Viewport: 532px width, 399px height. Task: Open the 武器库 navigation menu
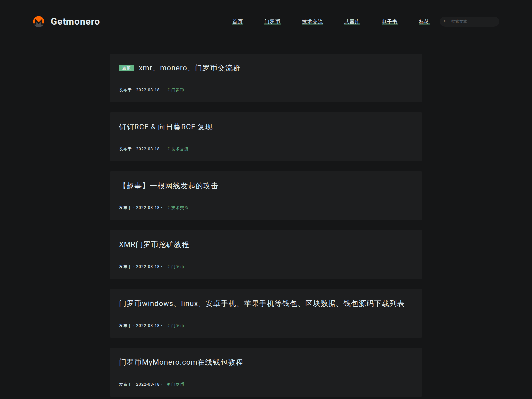[x=352, y=22]
